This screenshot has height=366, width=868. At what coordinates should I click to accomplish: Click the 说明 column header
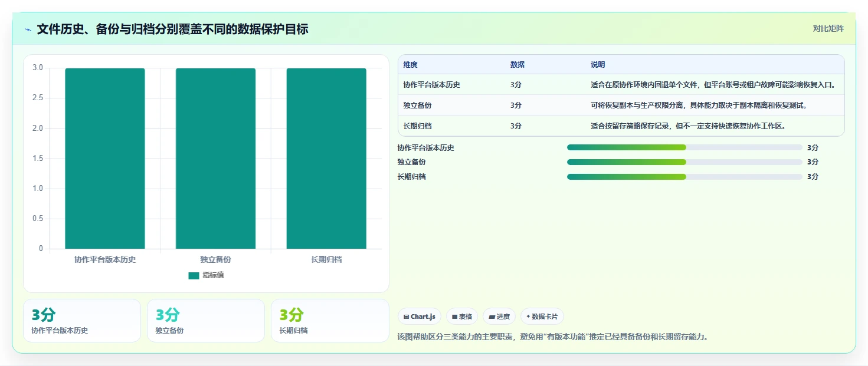pos(598,65)
